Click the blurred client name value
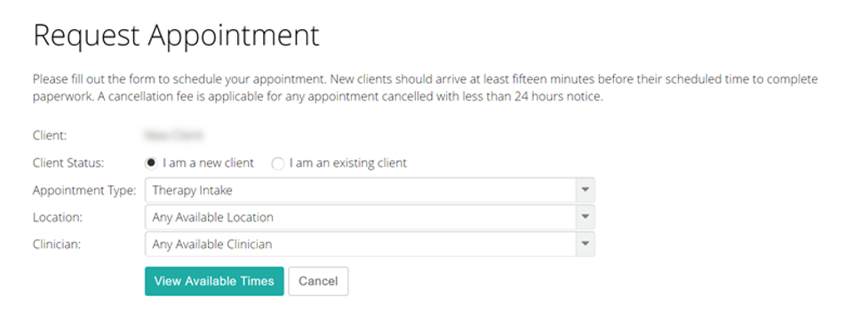 pos(174,134)
